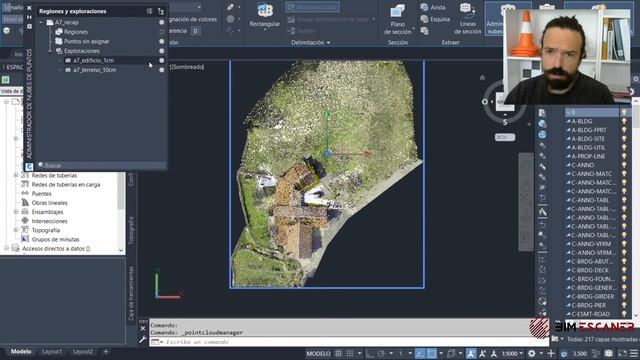Click the top layer tool icon in vertical toolbar
The width and height of the screenshot is (640, 360).
(542, 113)
